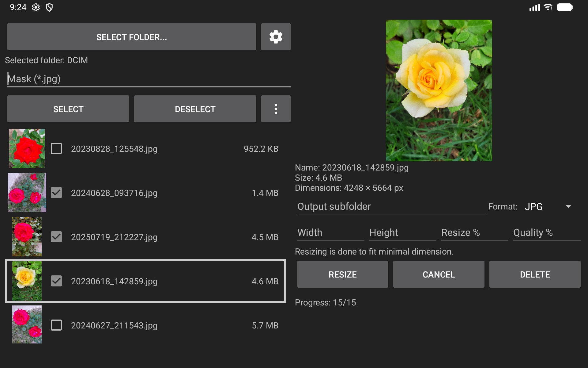Click the DESELECT button
This screenshot has height=368, width=588.
tap(195, 109)
